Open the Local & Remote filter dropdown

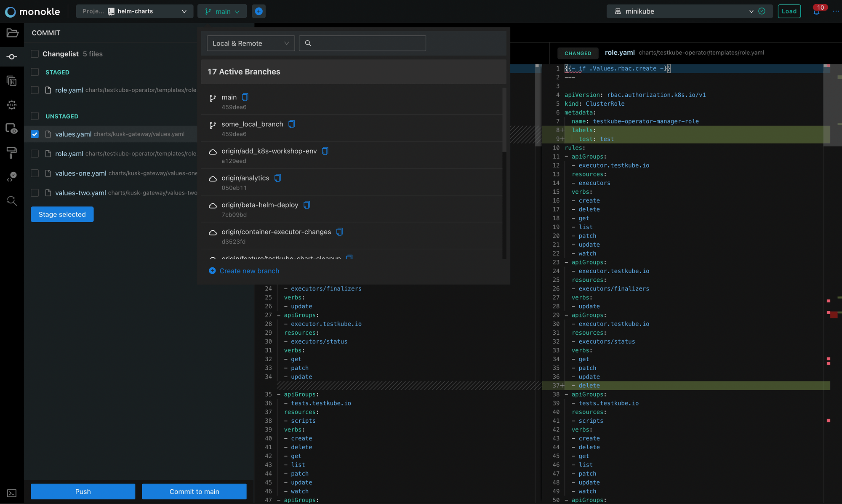(x=250, y=43)
